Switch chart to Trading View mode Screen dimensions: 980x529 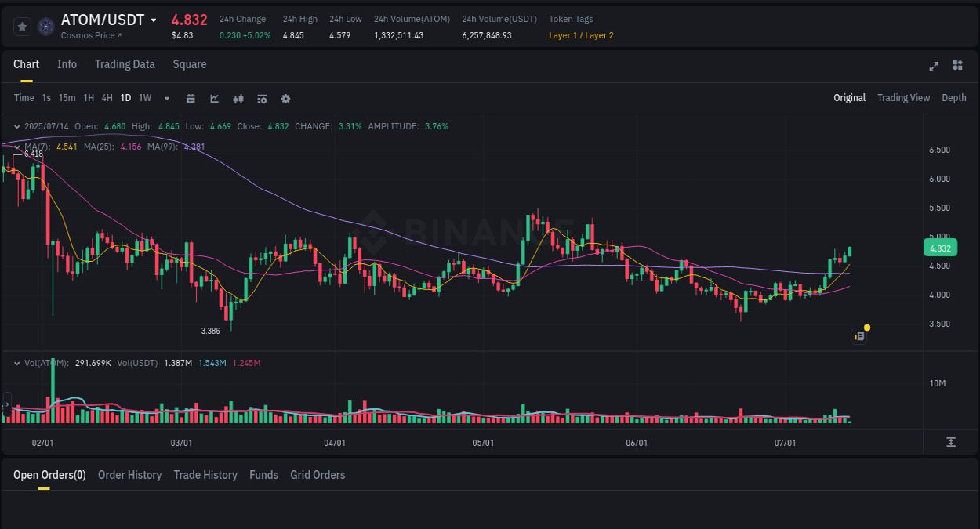903,97
